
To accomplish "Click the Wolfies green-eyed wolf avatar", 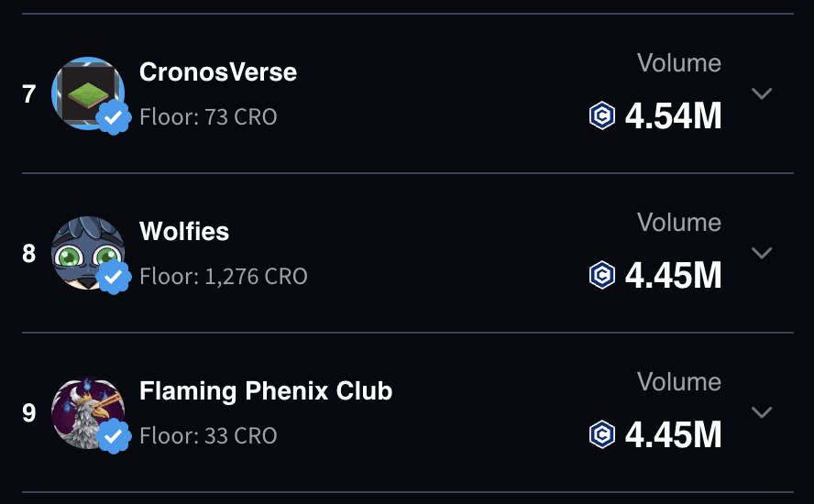I will [x=86, y=251].
